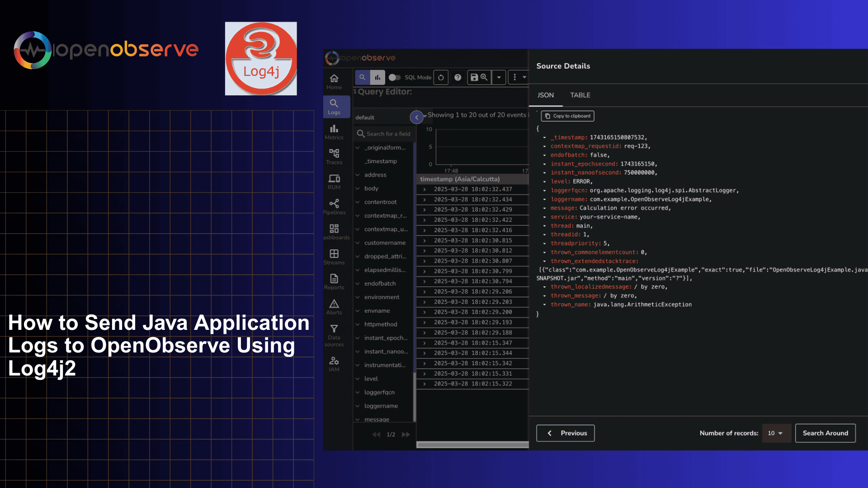Open Number of records dropdown

pyautogui.click(x=776, y=433)
